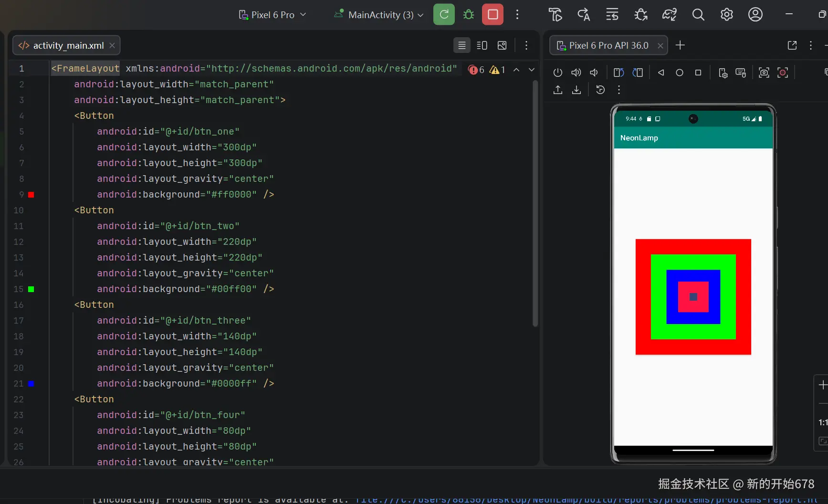Click the line with @+id/btn_three
The image size is (828, 504).
[x=174, y=321]
